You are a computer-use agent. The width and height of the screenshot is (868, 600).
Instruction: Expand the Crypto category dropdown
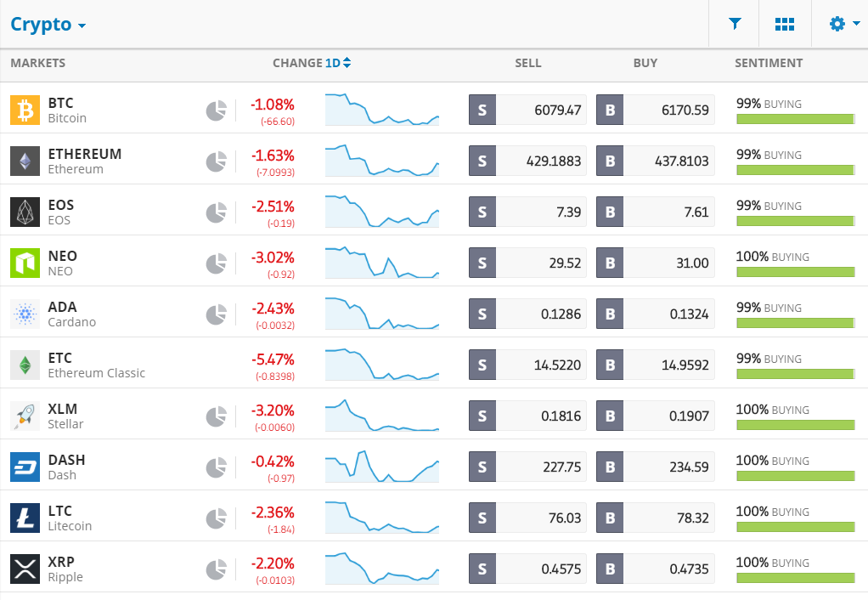point(48,25)
